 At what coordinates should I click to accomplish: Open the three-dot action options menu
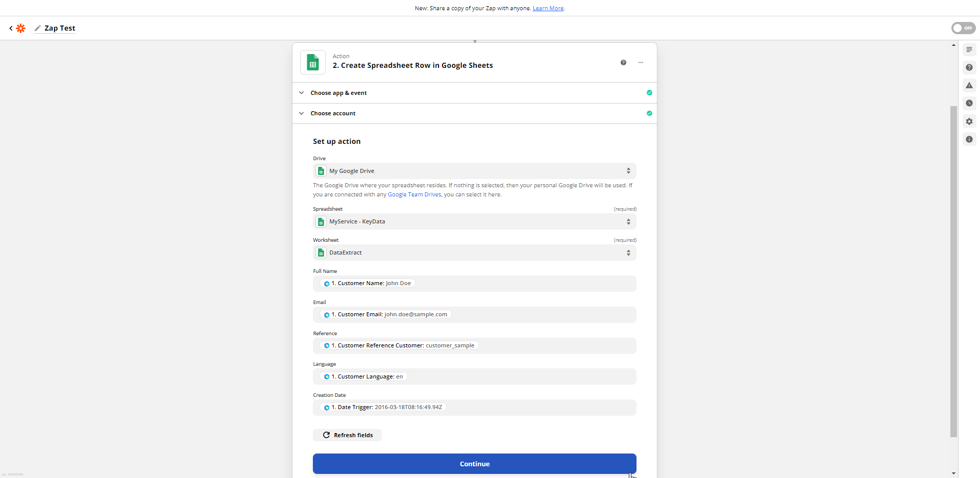click(x=641, y=63)
